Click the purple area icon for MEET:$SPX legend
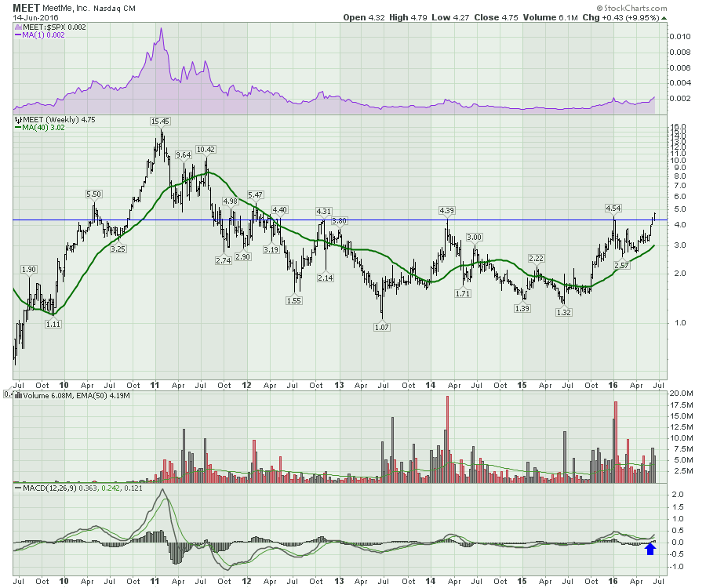The width and height of the screenshot is (706, 588). click(18, 27)
